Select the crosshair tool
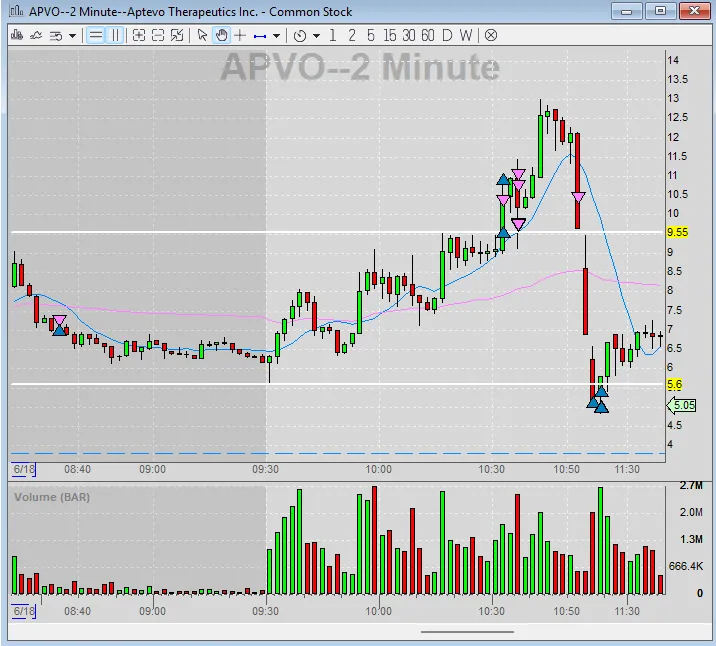 pos(240,35)
